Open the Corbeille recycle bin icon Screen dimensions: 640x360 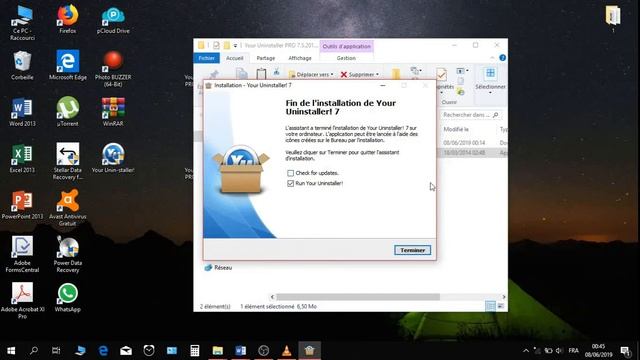click(22, 65)
